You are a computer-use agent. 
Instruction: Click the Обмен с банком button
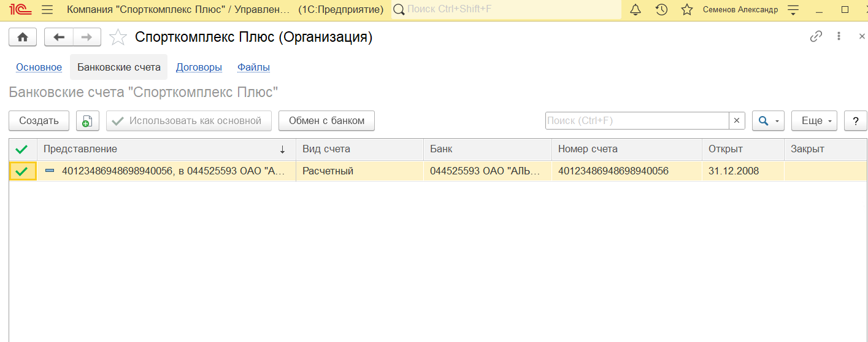tap(326, 121)
